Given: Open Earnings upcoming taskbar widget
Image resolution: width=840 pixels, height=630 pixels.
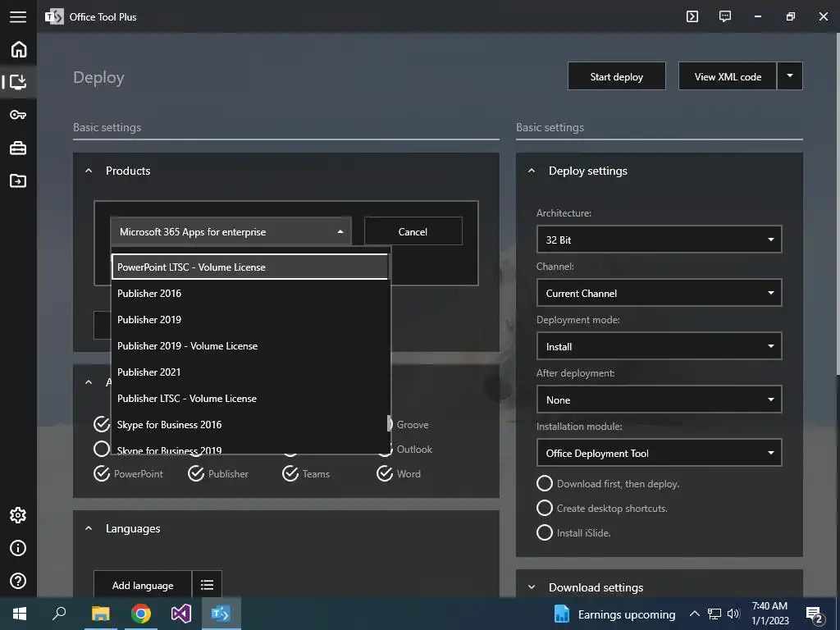Looking at the screenshot, I should coord(614,614).
